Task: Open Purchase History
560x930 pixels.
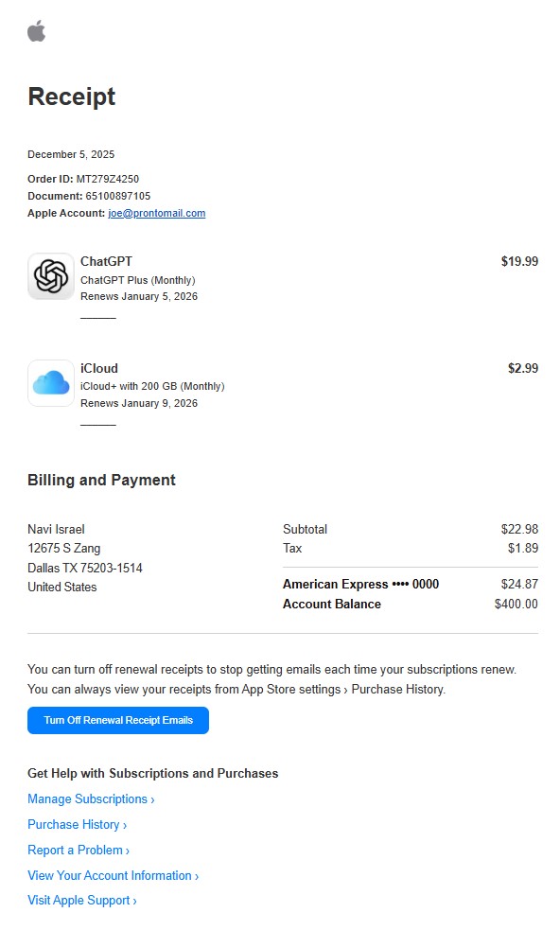Action: coord(72,825)
